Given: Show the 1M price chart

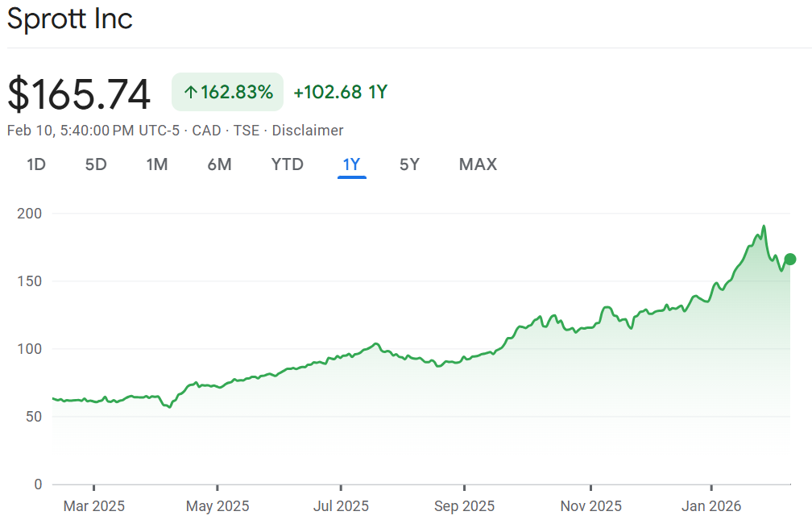Looking at the screenshot, I should (x=156, y=164).
